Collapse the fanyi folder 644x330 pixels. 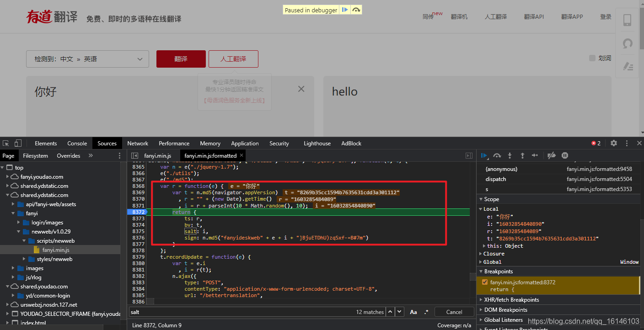(14, 213)
